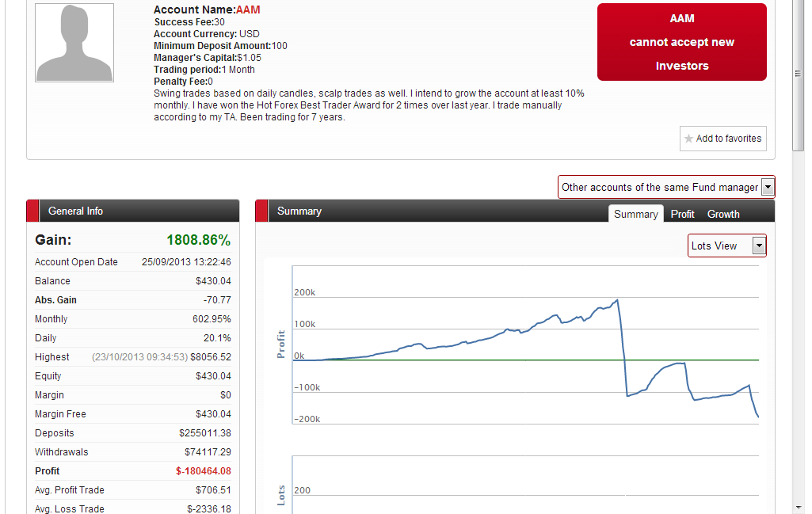Click the Deposits value $255011.38
Image resolution: width=812 pixels, height=514 pixels.
[205, 433]
